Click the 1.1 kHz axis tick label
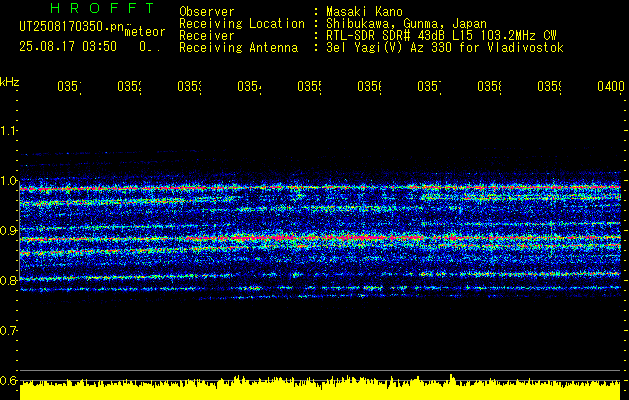This screenshot has width=629, height=400. point(8,130)
